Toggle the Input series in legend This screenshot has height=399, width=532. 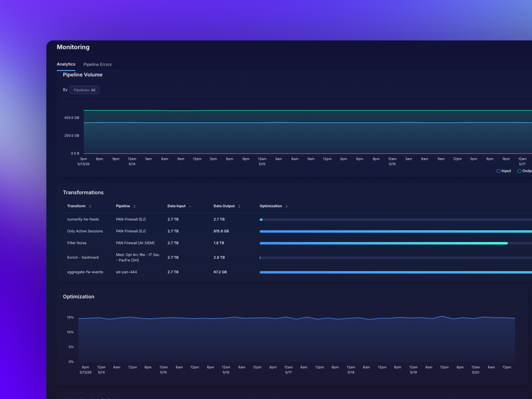[504, 171]
